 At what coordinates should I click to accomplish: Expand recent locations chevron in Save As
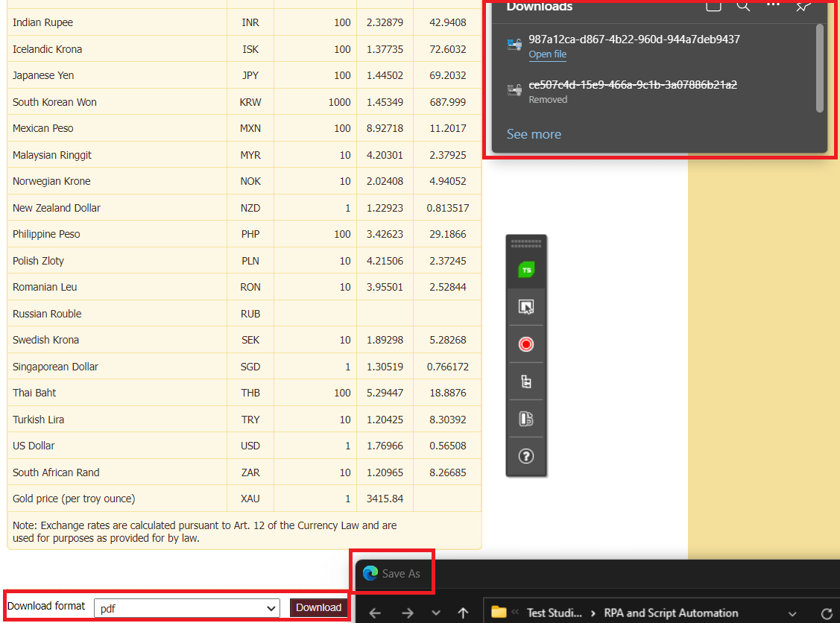pyautogui.click(x=436, y=613)
